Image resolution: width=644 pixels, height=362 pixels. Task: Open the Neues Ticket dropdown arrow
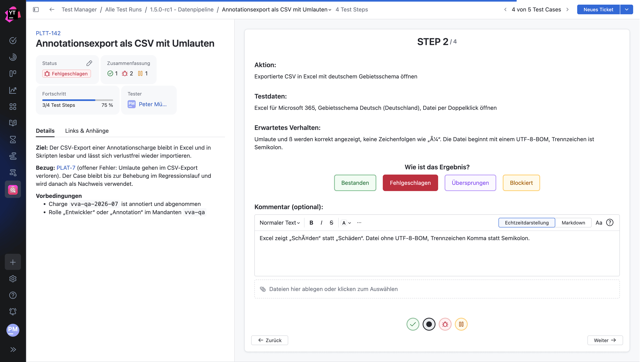(626, 9)
